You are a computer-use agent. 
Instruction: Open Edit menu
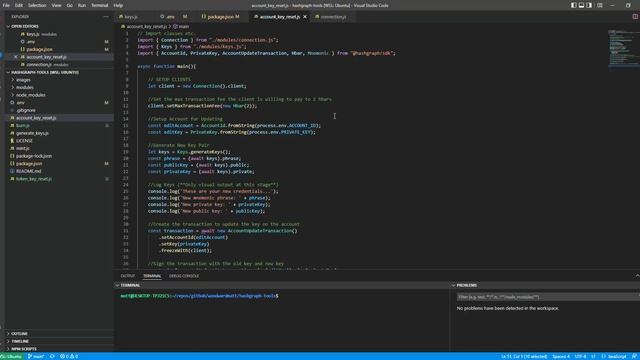[x=19, y=5]
